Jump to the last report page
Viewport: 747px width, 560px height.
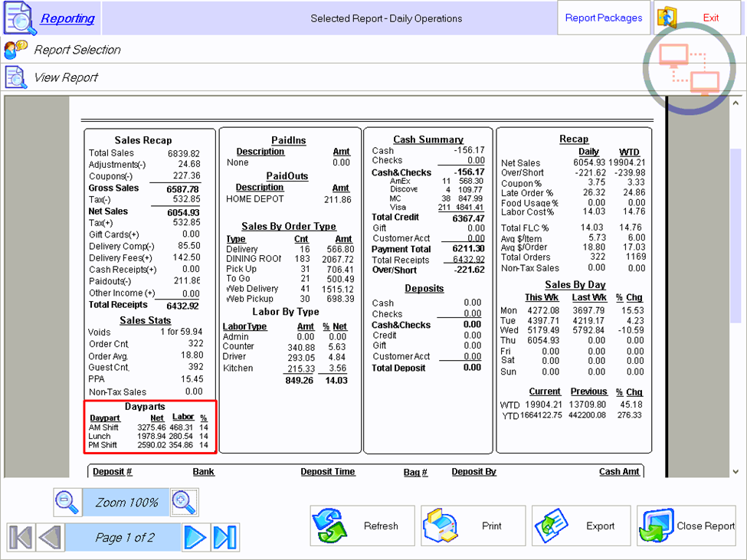[x=224, y=537]
